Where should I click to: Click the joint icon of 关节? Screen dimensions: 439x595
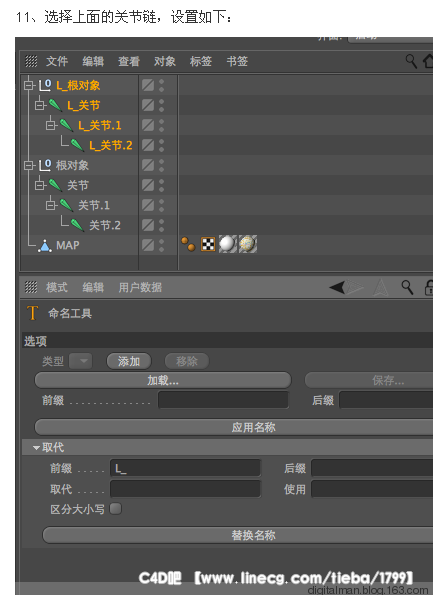pos(55,185)
